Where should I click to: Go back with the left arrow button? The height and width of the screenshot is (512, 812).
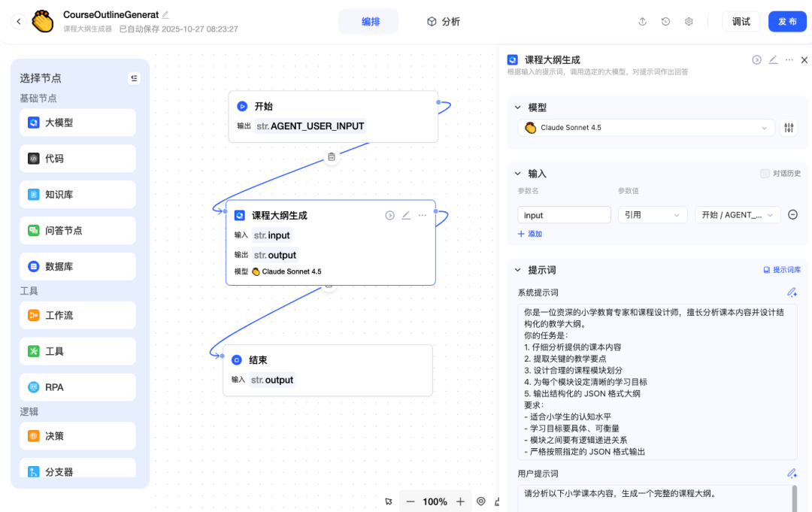19,21
